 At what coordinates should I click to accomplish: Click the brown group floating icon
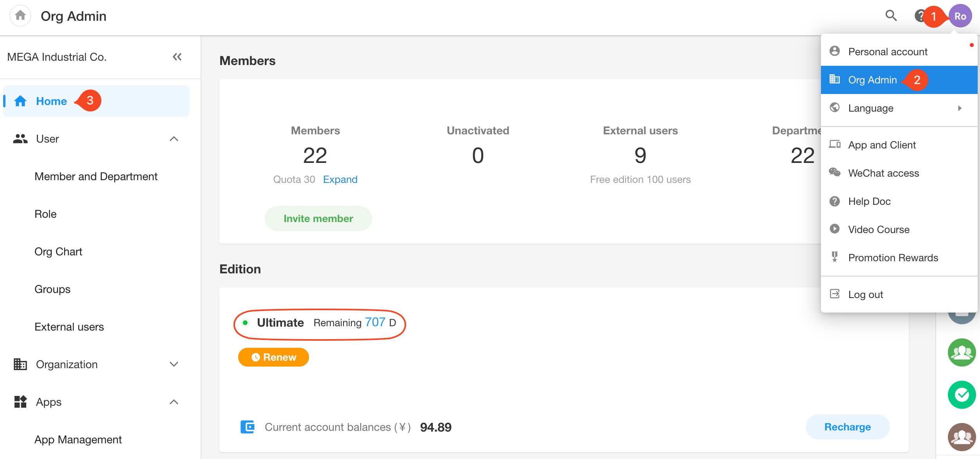point(961,436)
